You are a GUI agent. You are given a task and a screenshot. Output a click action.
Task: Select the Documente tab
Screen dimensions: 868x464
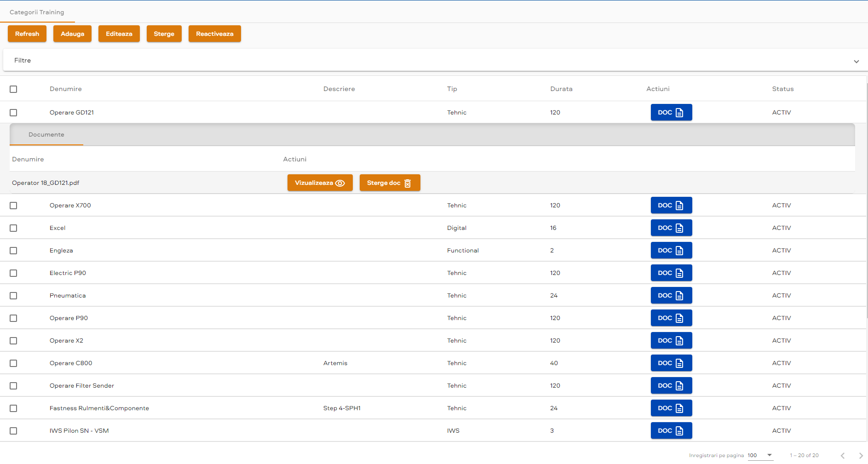[x=46, y=135]
